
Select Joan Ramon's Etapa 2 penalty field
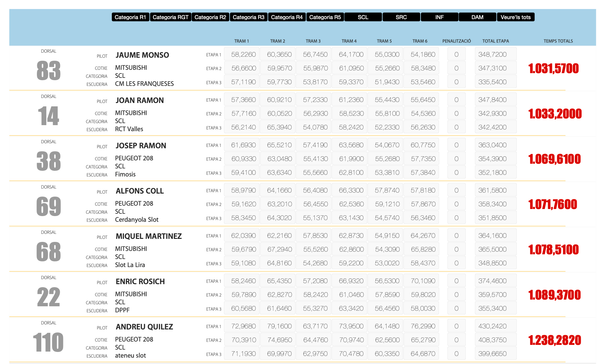456,113
